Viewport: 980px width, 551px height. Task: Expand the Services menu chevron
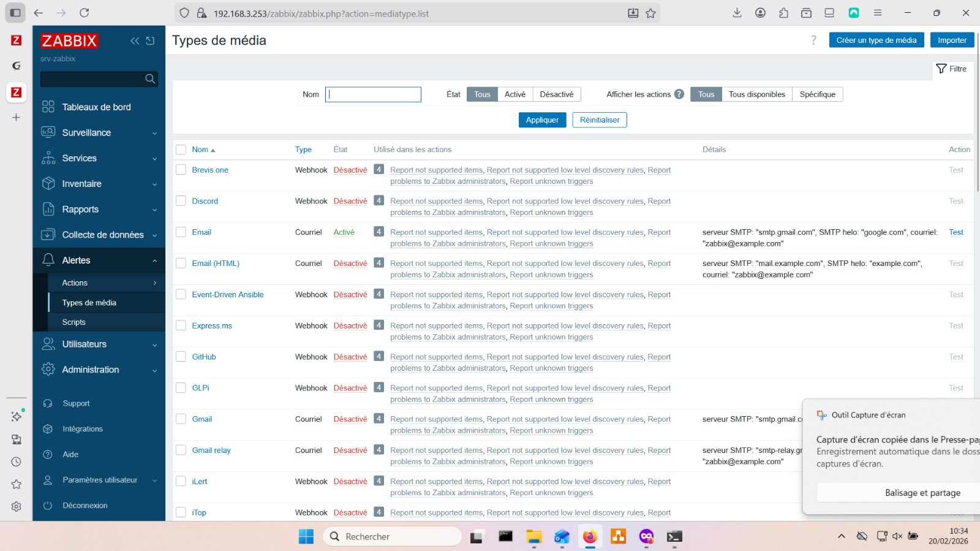(154, 159)
